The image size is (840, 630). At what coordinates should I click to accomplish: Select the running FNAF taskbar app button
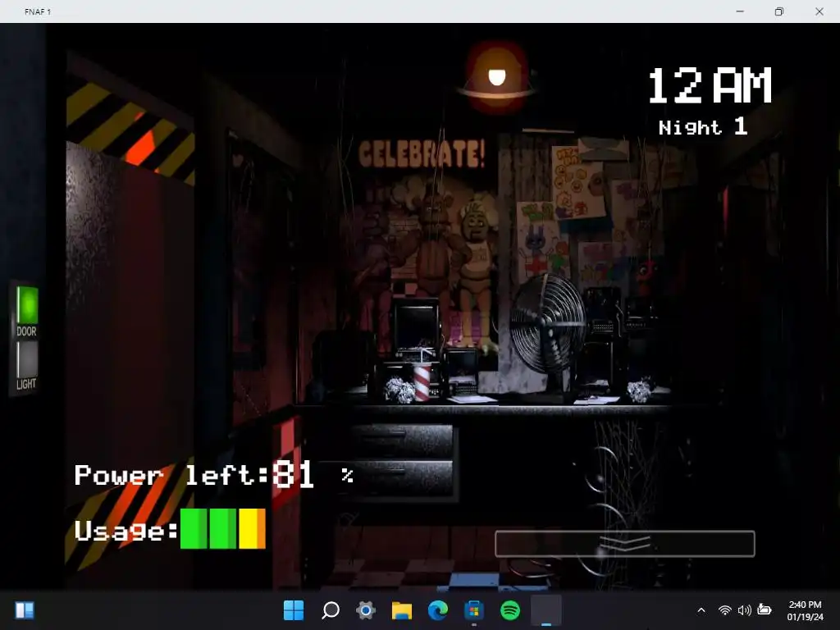[546, 610]
